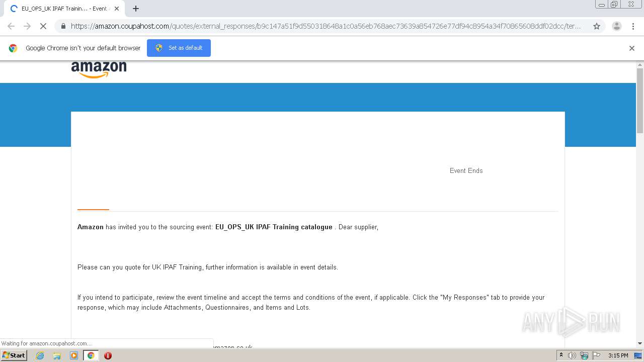The height and width of the screenshot is (362, 644).
Task: Set Chrome as default browser
Action: coord(179,48)
